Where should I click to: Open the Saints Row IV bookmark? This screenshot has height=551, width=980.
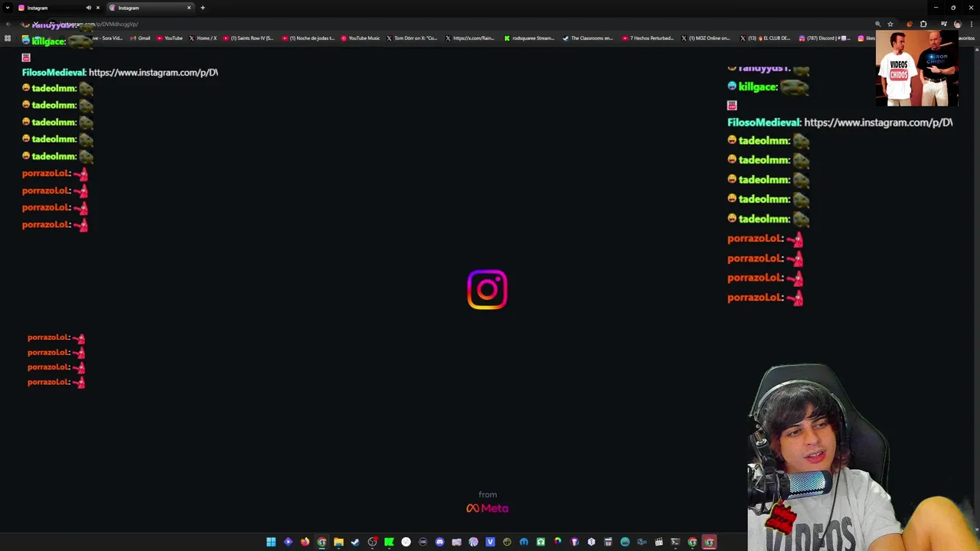[x=248, y=38]
